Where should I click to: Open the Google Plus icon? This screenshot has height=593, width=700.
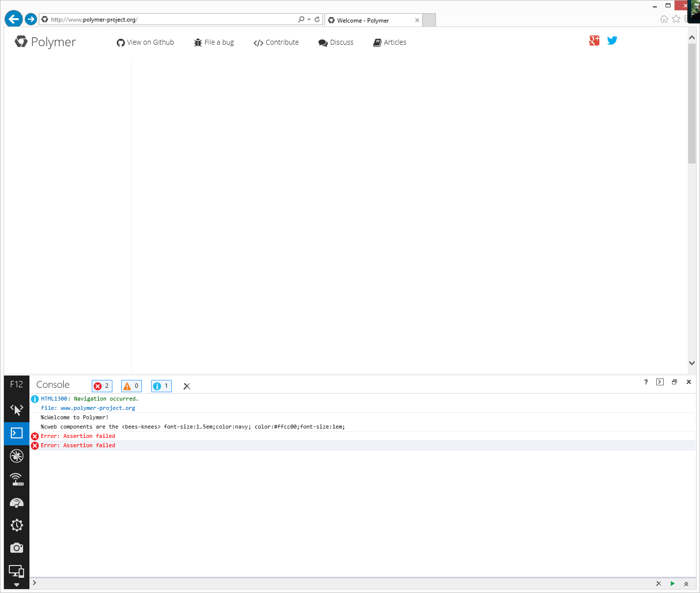coord(594,41)
